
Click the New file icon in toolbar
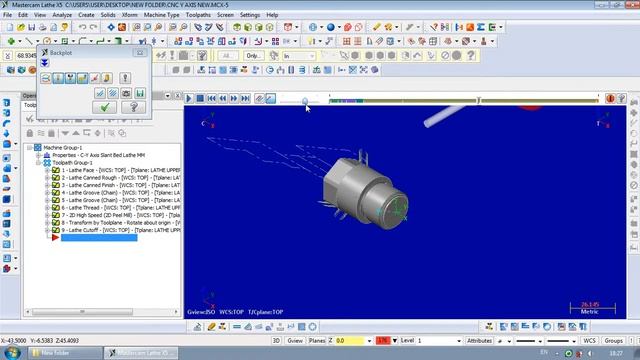[x=10, y=27]
